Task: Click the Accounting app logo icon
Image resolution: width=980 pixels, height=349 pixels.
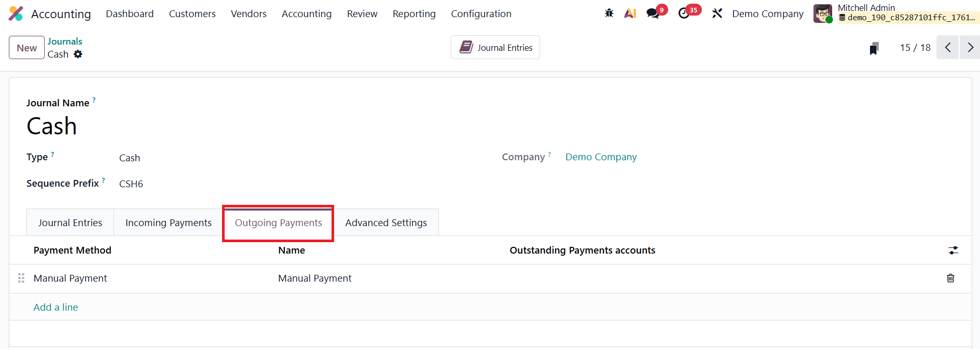Action: tap(16, 13)
